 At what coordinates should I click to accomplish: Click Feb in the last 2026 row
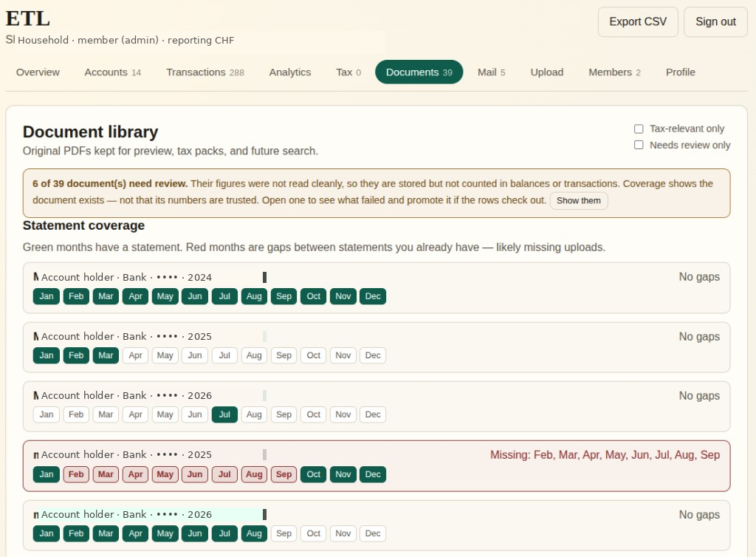[76, 533]
